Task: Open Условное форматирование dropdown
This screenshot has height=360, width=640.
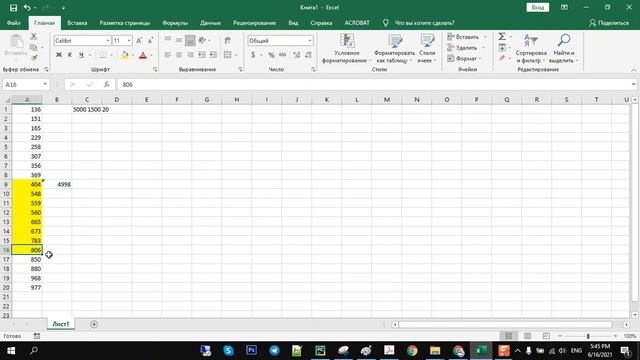Action: pyautogui.click(x=347, y=48)
